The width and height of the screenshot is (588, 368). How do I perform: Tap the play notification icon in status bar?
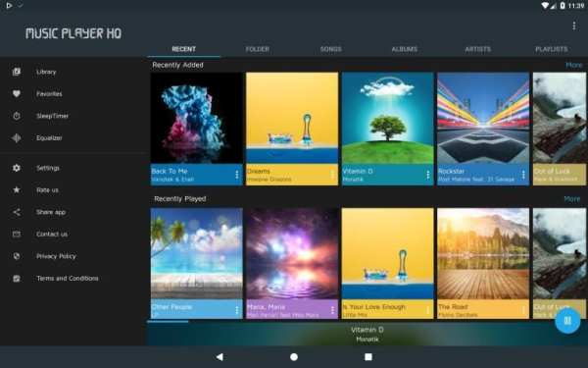(9, 5)
